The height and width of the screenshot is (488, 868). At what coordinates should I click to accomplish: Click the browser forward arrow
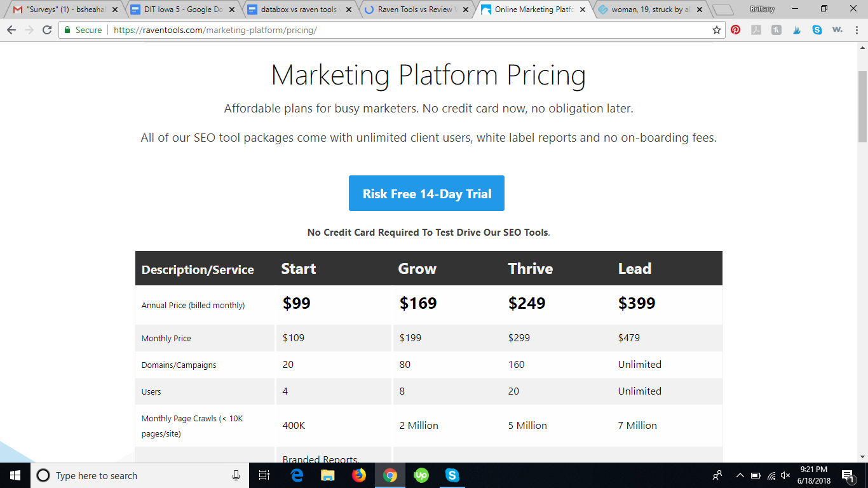point(29,30)
